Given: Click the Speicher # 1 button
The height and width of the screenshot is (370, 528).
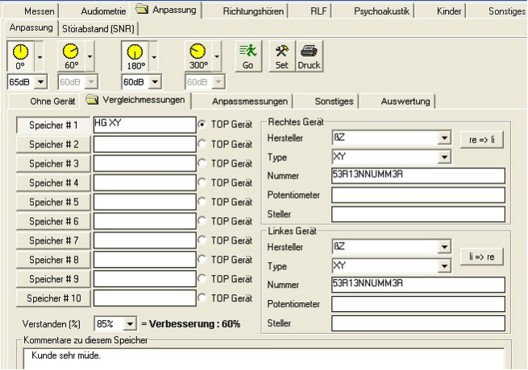Looking at the screenshot, I should click(53, 125).
